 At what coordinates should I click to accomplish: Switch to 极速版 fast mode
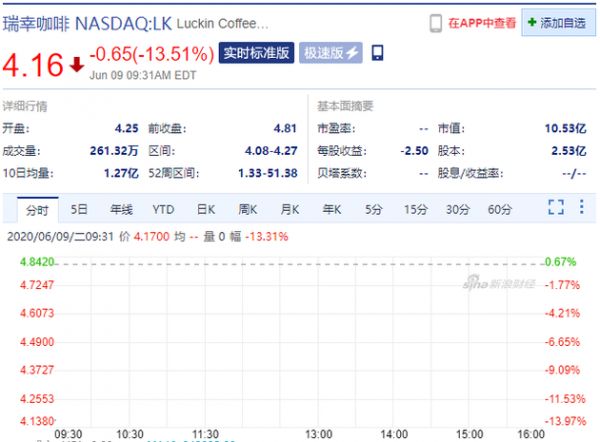coord(331,52)
